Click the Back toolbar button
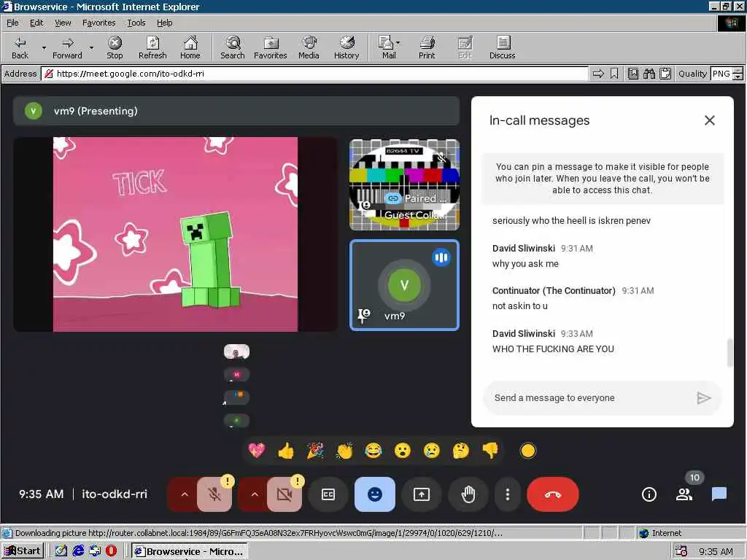The height and width of the screenshot is (560, 747). click(20, 47)
